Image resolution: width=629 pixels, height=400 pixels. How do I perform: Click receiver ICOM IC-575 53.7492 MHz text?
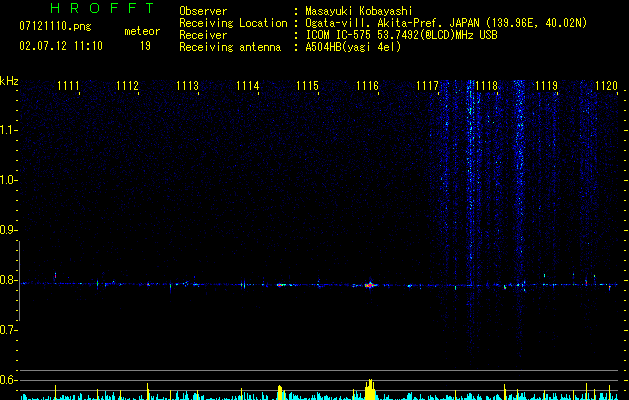[401, 35]
